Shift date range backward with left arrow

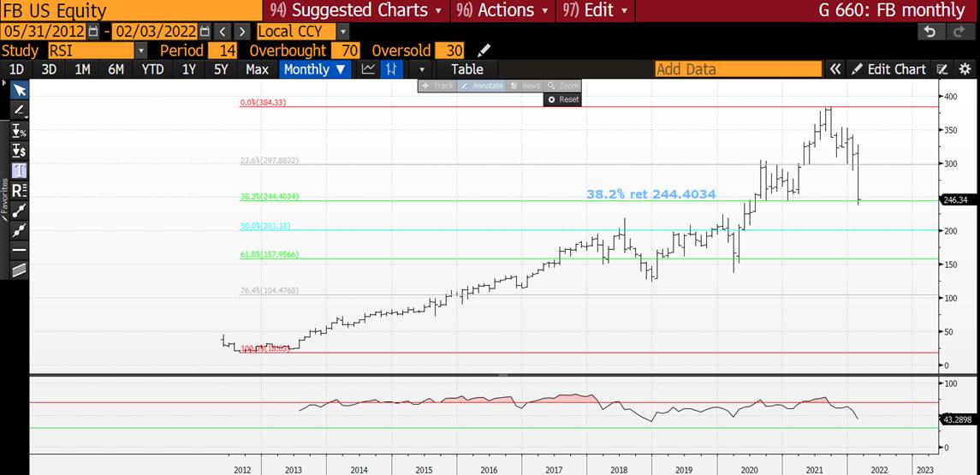click(223, 32)
